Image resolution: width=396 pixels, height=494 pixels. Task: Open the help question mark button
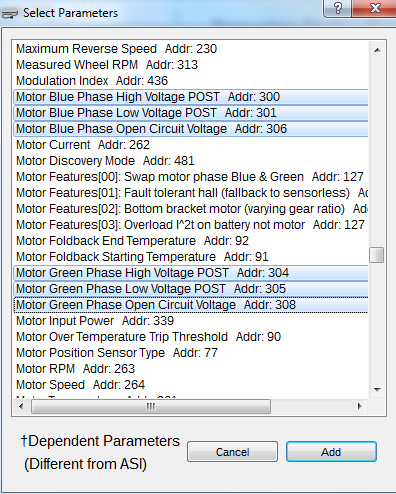pyautogui.click(x=337, y=8)
